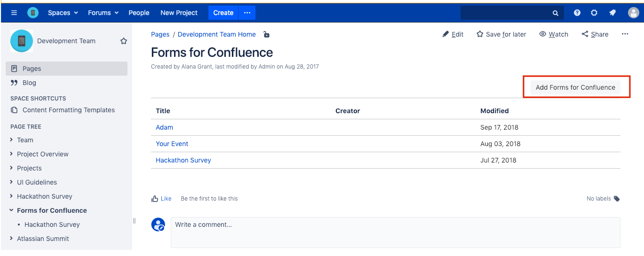Toggle Watch on this page
This screenshot has height=256, width=644.
point(554,34)
